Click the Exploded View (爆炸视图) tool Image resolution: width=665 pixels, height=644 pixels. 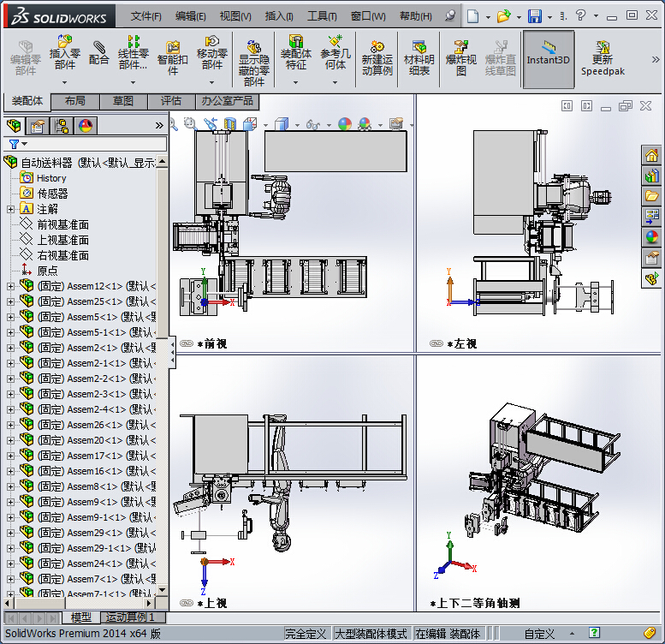click(461, 58)
